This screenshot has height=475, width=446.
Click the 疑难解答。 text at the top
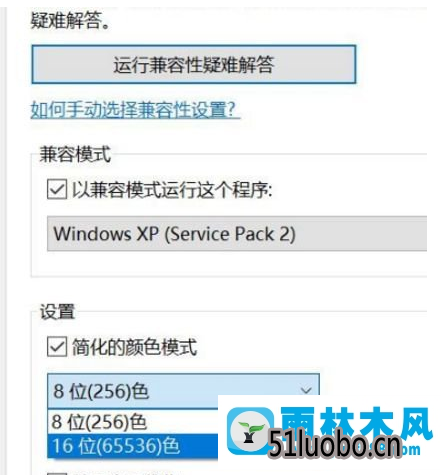click(x=71, y=21)
